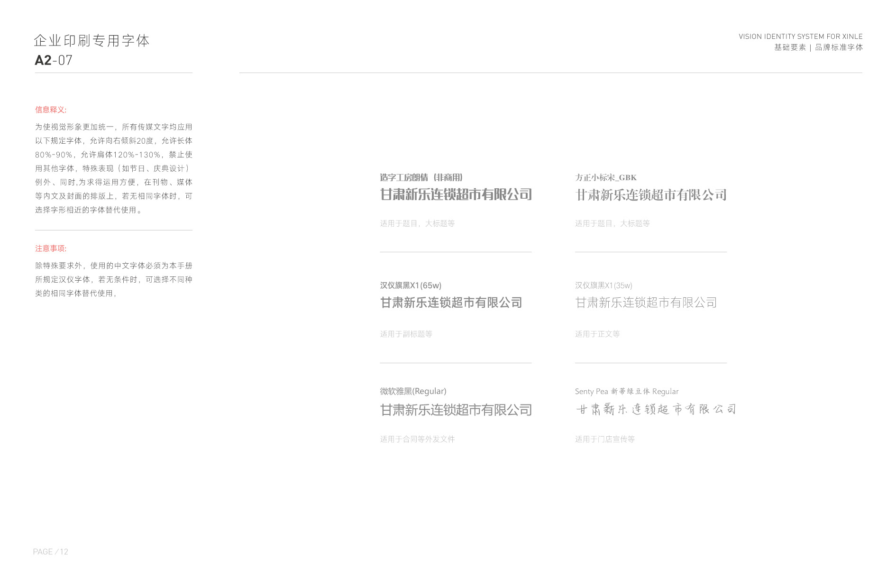Click the PAGE / 12 footer

click(x=51, y=552)
